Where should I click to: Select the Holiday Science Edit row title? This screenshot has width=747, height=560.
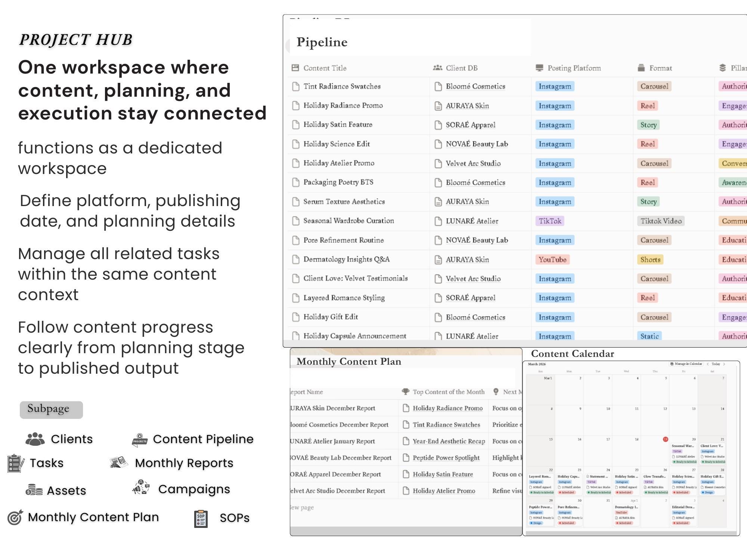pos(337,144)
